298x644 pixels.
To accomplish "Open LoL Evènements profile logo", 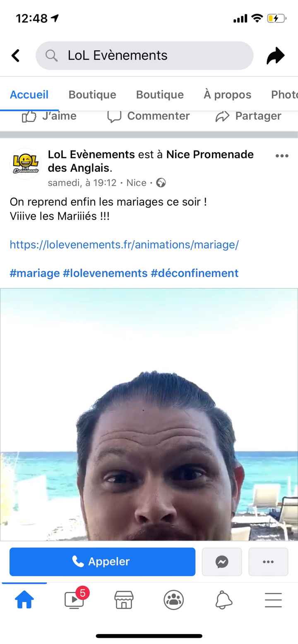I will pyautogui.click(x=25, y=164).
